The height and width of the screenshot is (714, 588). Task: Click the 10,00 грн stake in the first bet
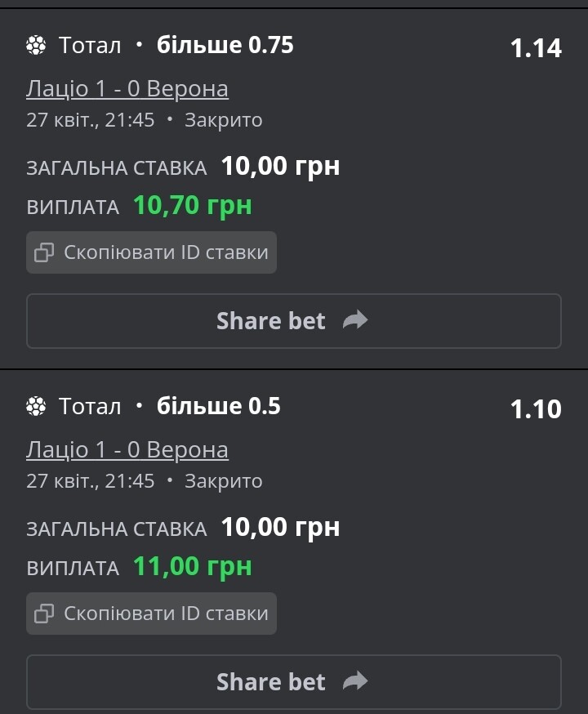coord(280,166)
